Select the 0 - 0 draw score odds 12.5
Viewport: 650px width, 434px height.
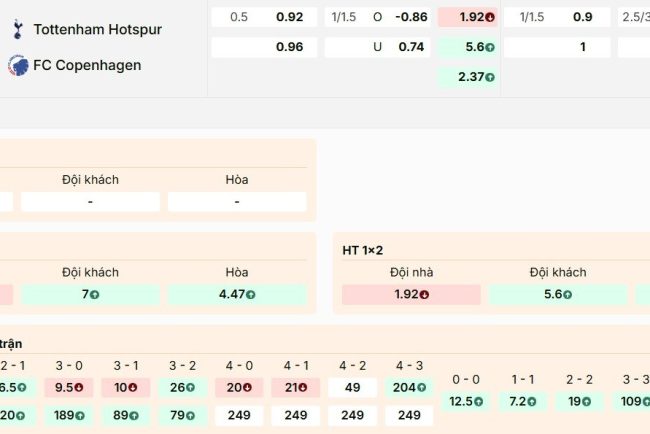[466, 401]
